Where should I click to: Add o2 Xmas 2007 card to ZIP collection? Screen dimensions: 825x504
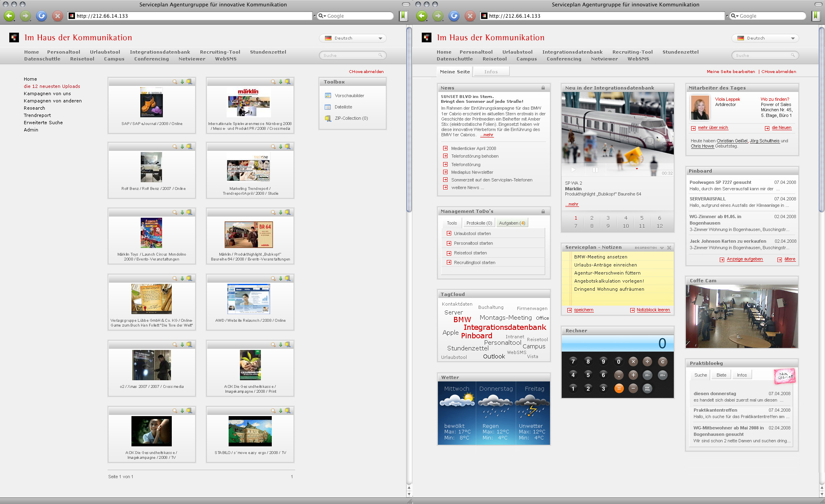pos(190,344)
